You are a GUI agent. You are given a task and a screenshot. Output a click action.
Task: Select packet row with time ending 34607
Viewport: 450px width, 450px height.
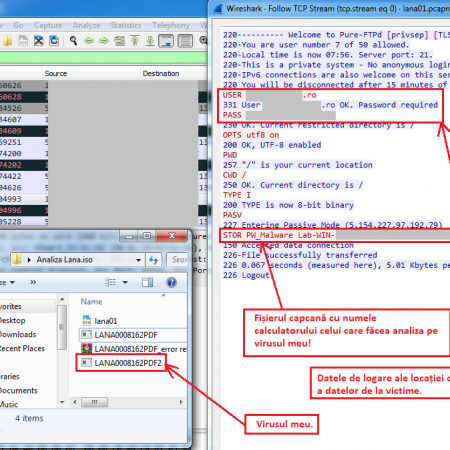pos(103,120)
